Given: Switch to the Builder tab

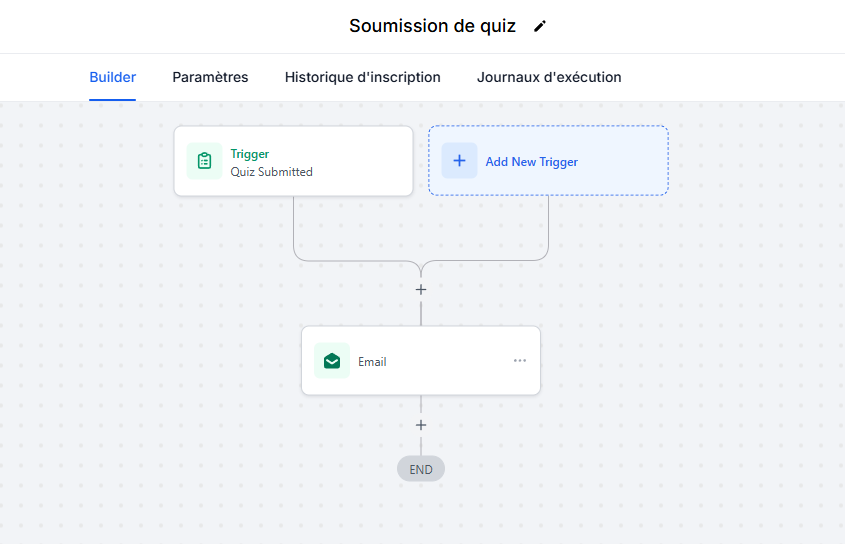Looking at the screenshot, I should tap(113, 77).
